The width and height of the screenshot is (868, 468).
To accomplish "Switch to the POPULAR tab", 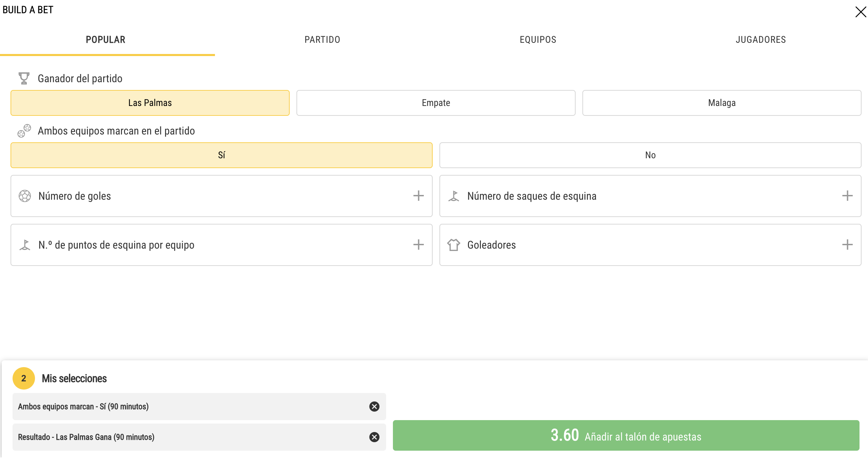I will click(106, 40).
